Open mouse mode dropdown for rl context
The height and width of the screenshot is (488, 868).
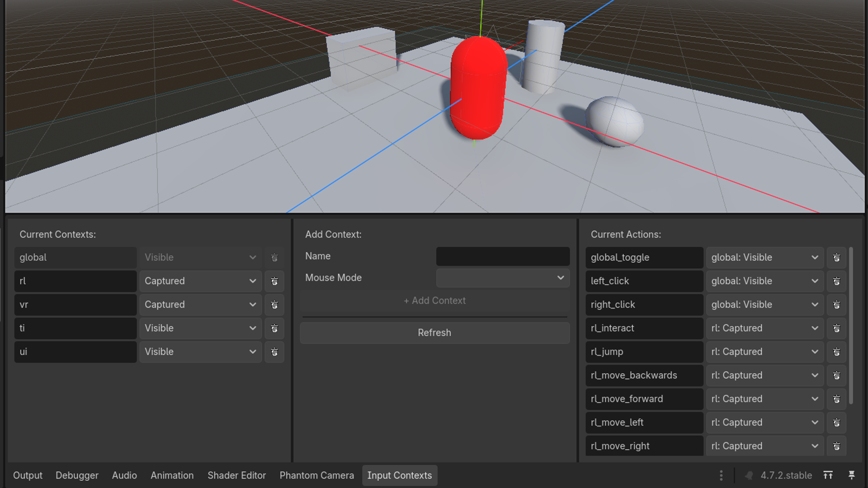pos(200,281)
